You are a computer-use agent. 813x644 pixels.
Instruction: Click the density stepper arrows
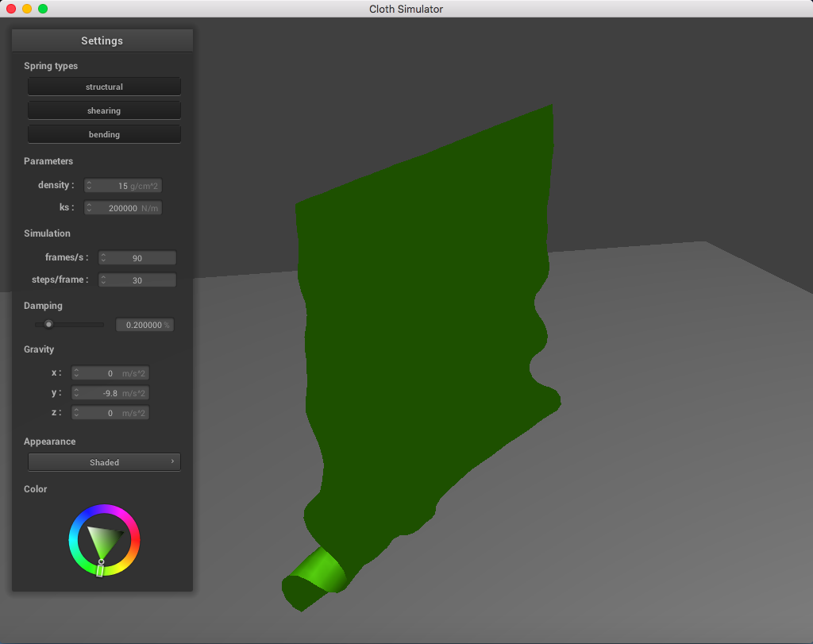(89, 186)
